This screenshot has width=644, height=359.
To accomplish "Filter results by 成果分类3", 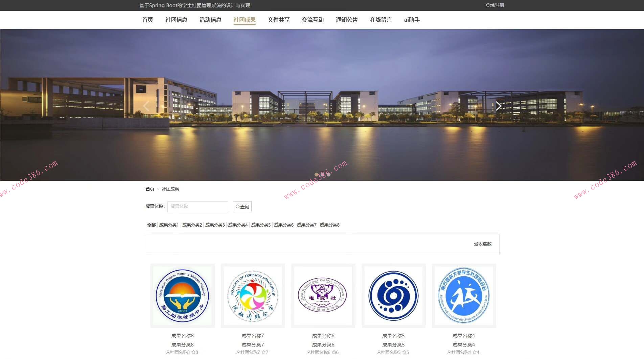I will (x=215, y=225).
